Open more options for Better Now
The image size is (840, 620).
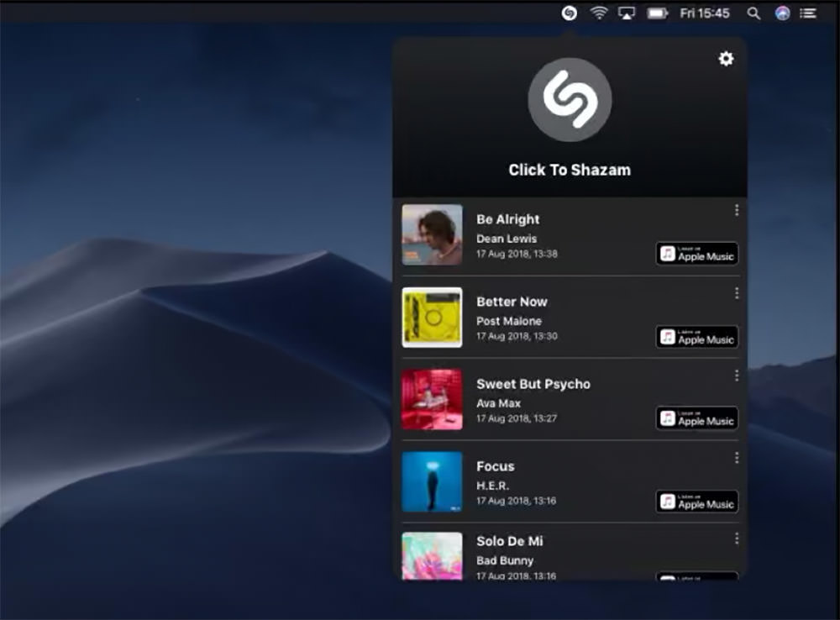tap(737, 293)
